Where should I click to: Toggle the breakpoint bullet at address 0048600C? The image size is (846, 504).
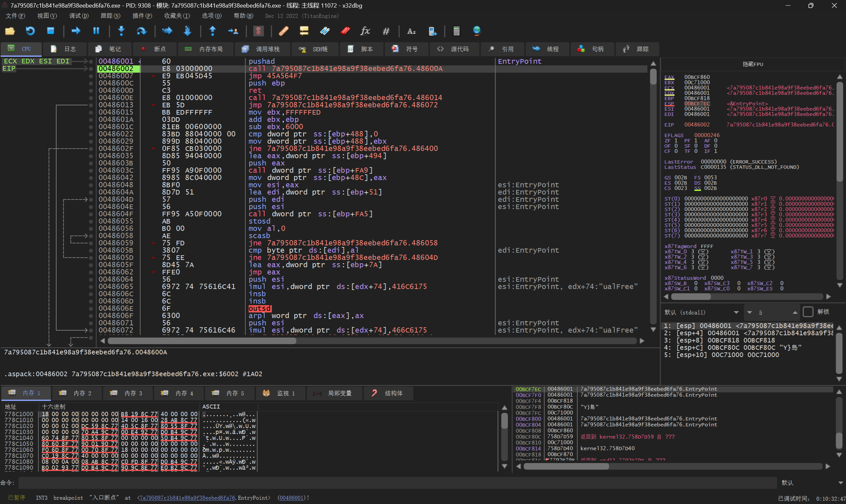[x=91, y=83]
